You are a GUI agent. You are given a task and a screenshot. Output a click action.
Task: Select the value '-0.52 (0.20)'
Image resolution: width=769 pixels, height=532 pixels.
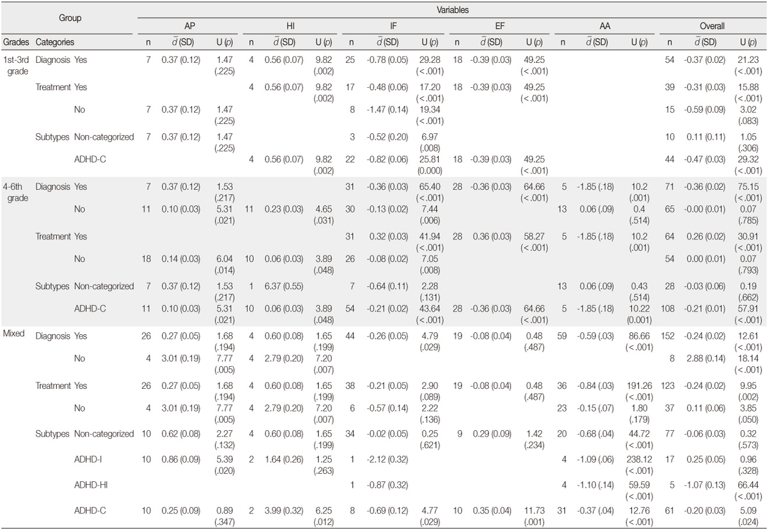(x=388, y=137)
